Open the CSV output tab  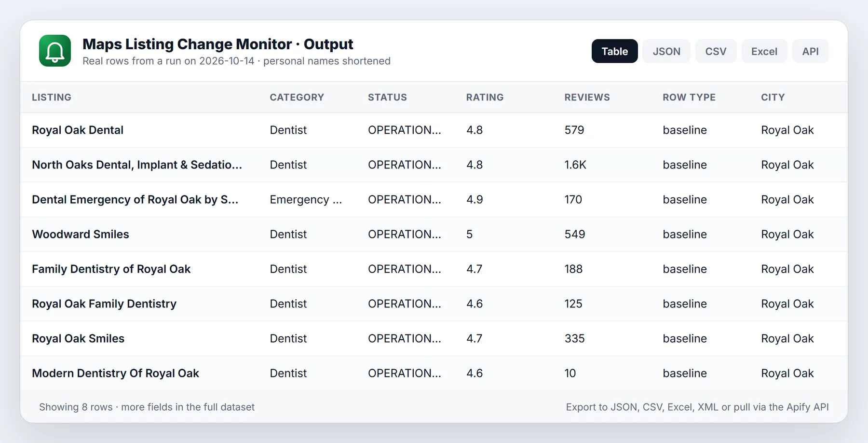pos(716,51)
